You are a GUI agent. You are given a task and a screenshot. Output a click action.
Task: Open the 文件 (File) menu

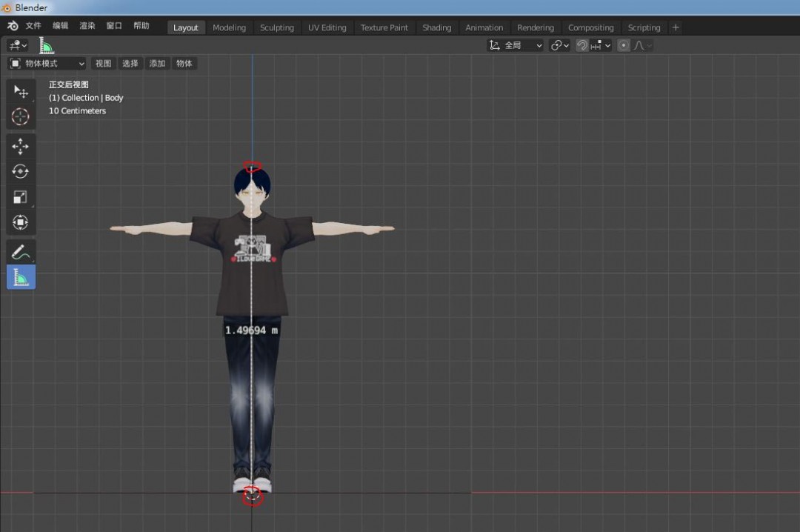tap(33, 26)
